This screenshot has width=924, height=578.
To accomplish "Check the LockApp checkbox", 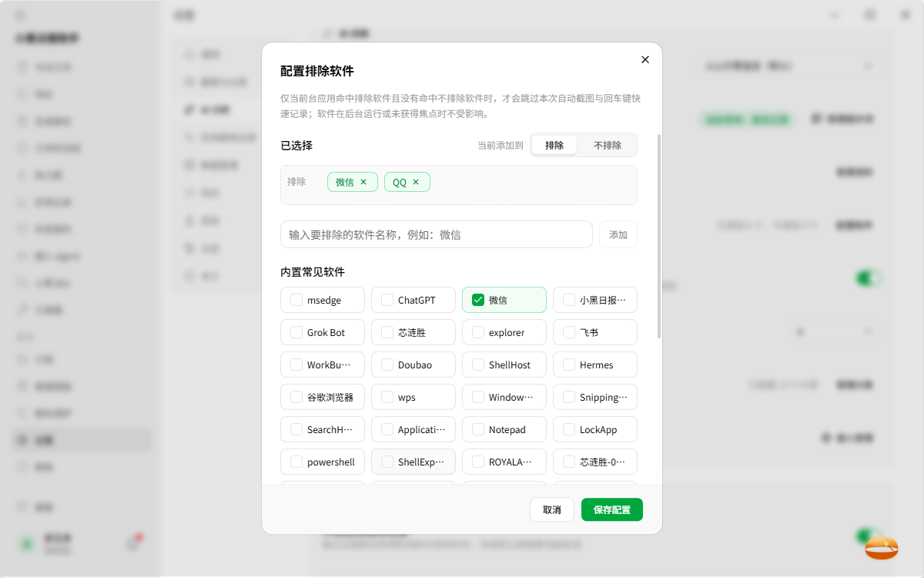I will (x=569, y=429).
